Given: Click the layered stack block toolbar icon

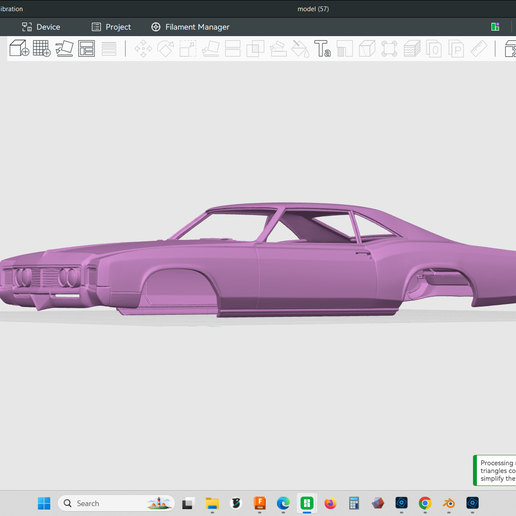Looking at the screenshot, I should [412, 49].
